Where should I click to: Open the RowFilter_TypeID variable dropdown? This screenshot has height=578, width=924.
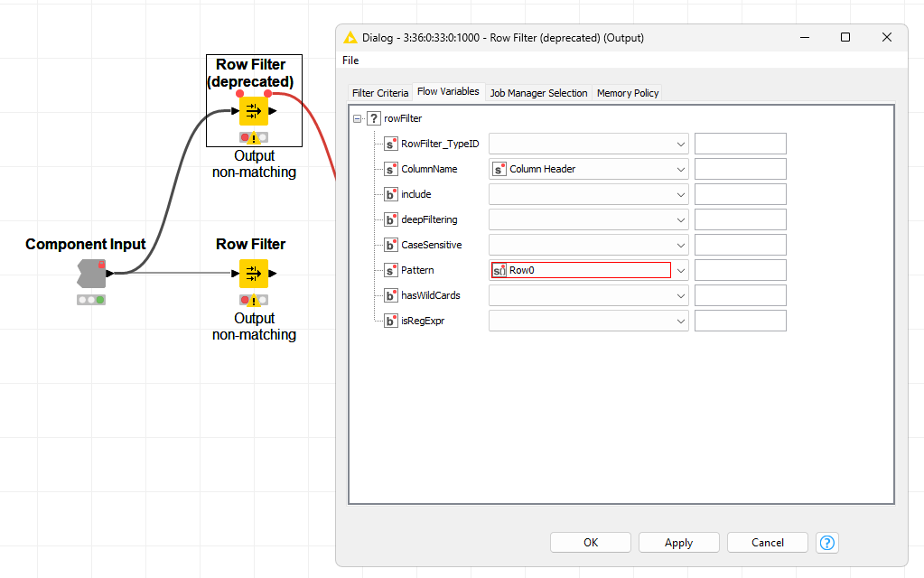(x=679, y=144)
